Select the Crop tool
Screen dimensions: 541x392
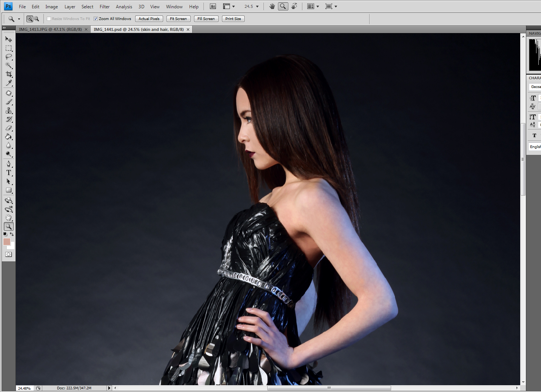click(8, 74)
